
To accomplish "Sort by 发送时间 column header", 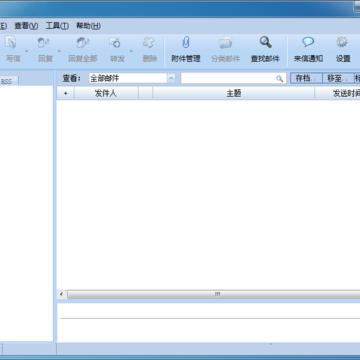I will (337, 93).
